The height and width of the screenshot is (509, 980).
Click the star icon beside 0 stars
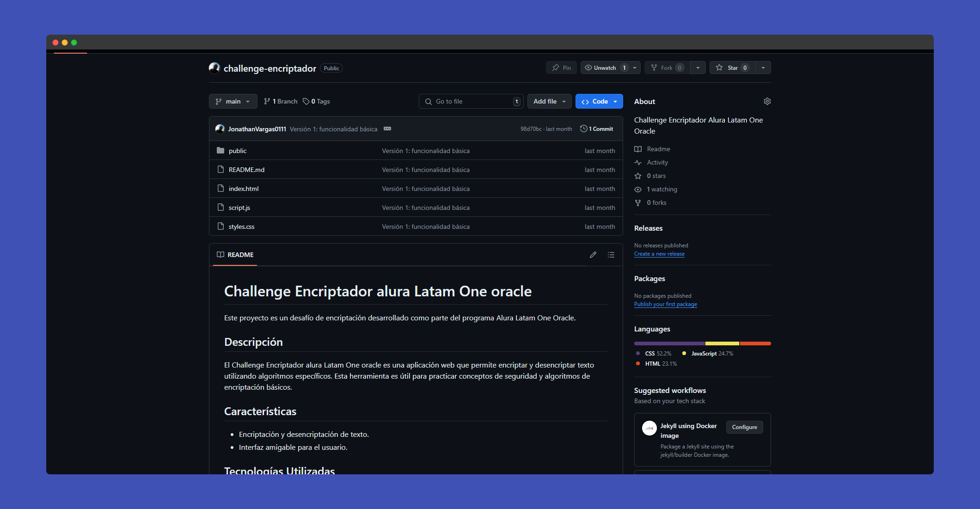638,176
